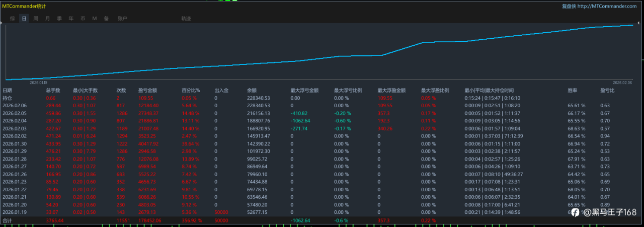Click the floating loss value -1062.64 for 2026.02.04
This screenshot has height=227, width=644.
tap(300, 121)
